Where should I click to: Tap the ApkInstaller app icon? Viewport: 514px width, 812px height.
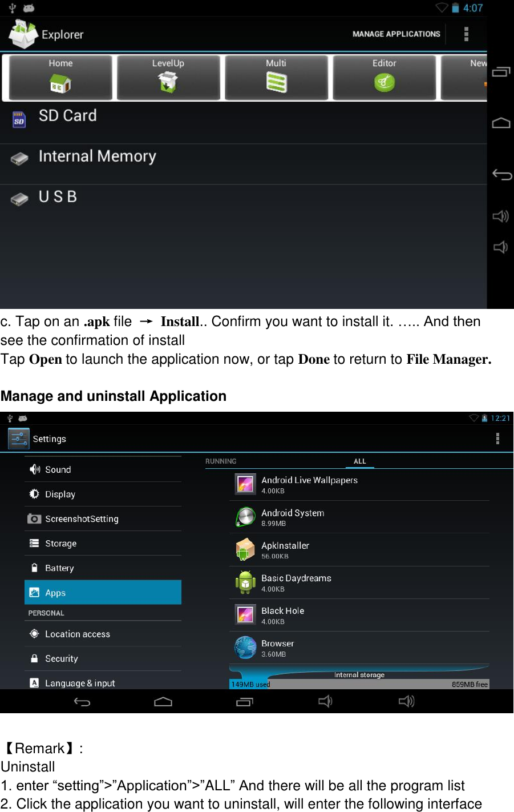pos(245,549)
